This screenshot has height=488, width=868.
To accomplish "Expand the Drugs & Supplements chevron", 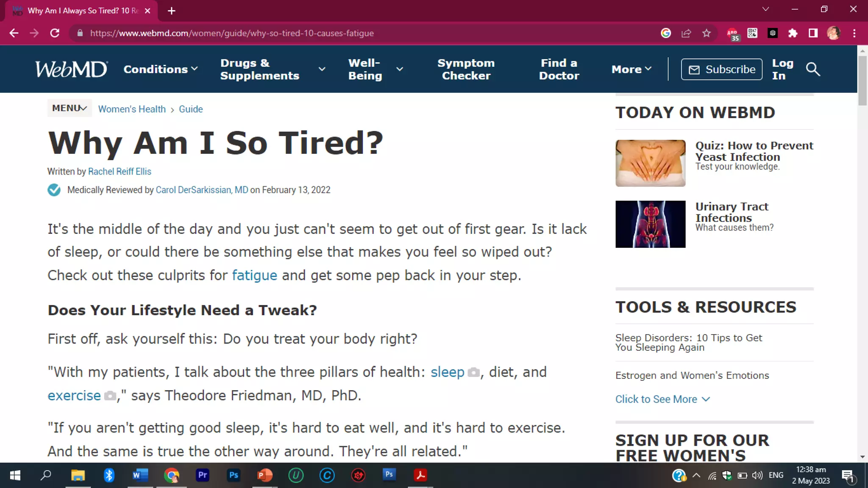I will [322, 69].
